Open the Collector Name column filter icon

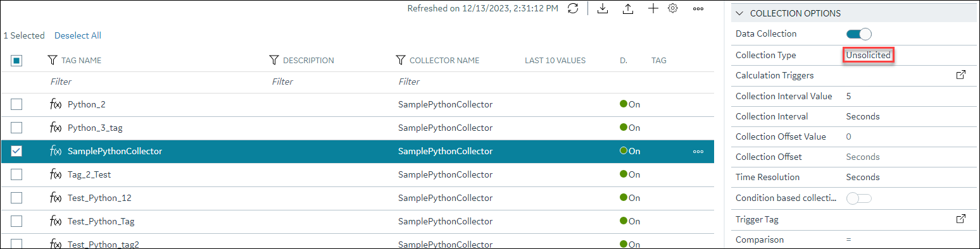pos(401,61)
